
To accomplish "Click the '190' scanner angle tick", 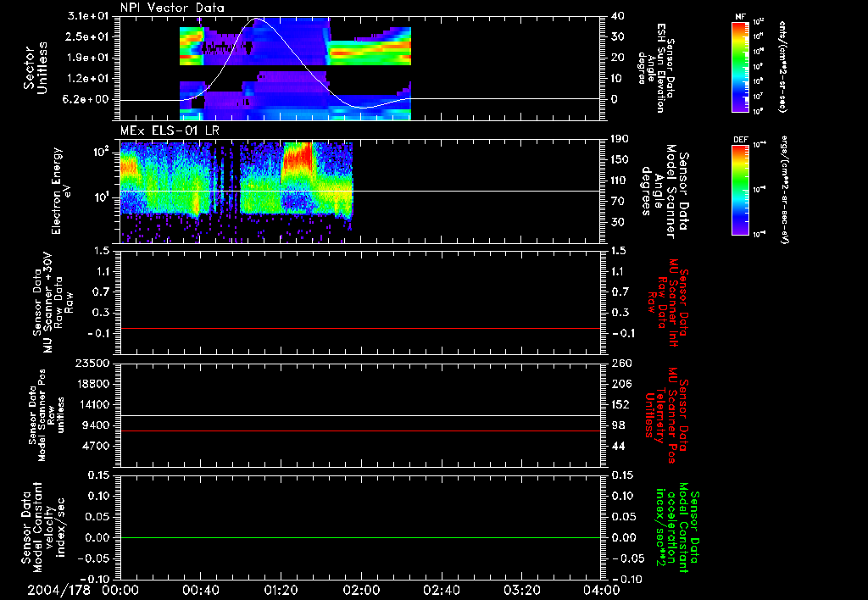I will (621, 139).
